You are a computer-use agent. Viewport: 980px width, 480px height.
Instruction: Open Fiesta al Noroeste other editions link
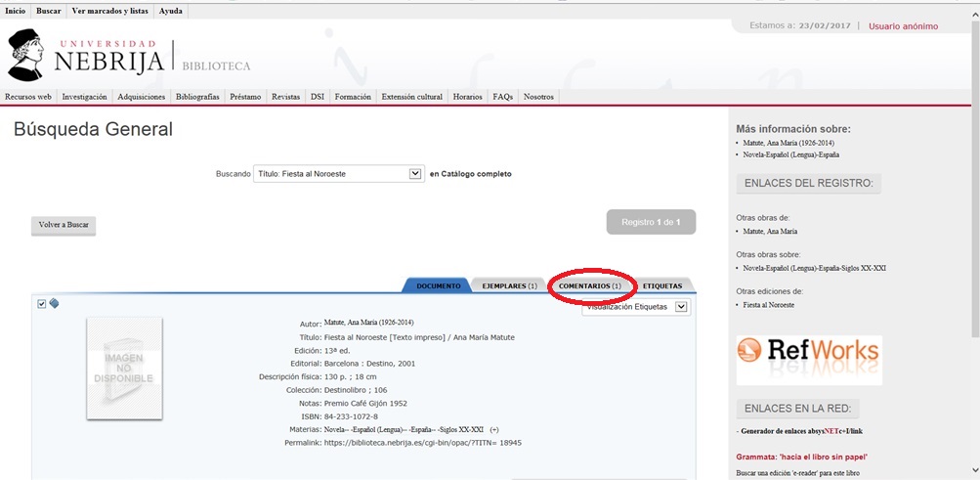pos(768,305)
